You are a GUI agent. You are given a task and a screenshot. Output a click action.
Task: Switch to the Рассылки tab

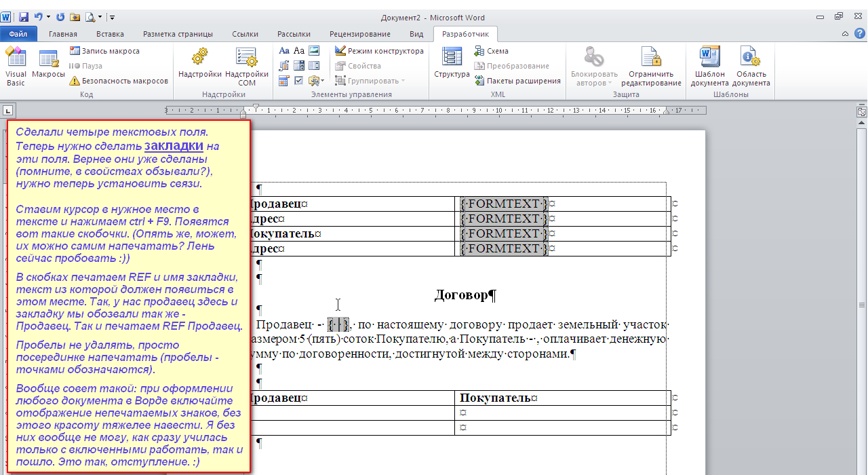pos(294,34)
